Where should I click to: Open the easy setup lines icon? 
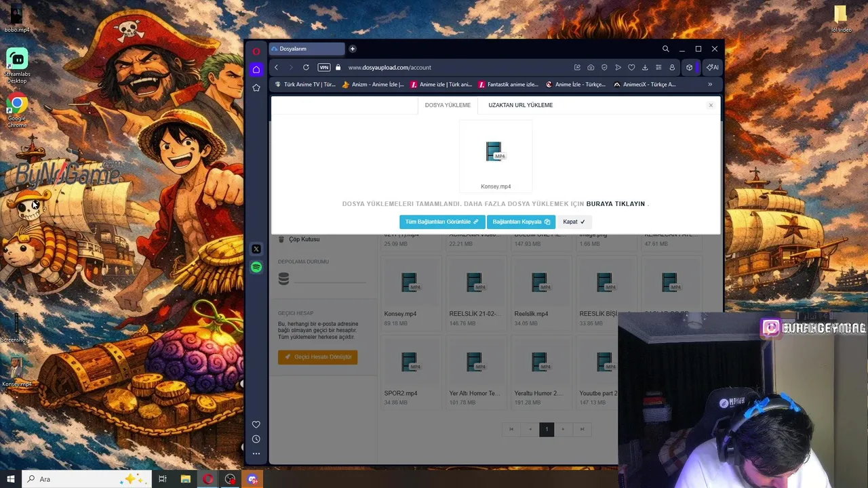click(658, 67)
